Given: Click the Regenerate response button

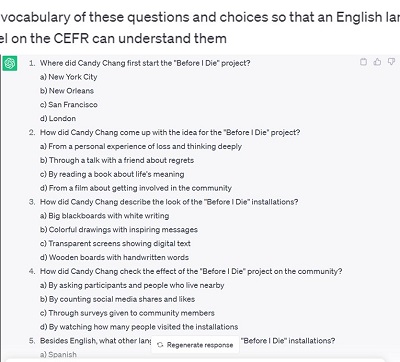Looking at the screenshot, I should coord(195,345).
